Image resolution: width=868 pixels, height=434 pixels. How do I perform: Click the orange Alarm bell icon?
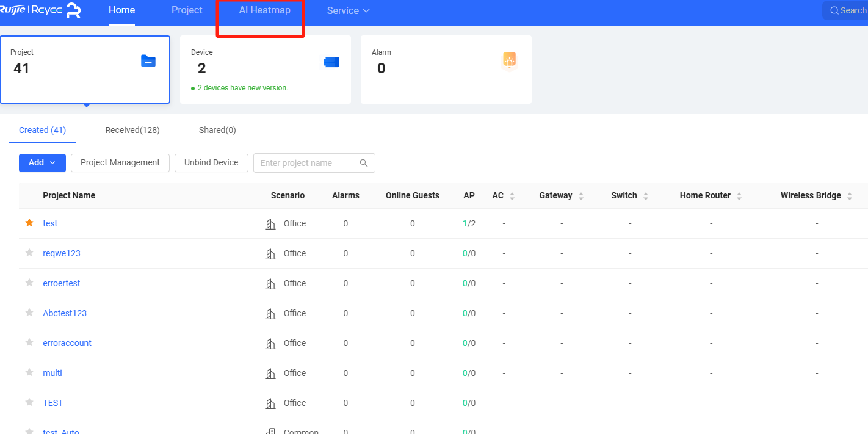click(x=509, y=60)
